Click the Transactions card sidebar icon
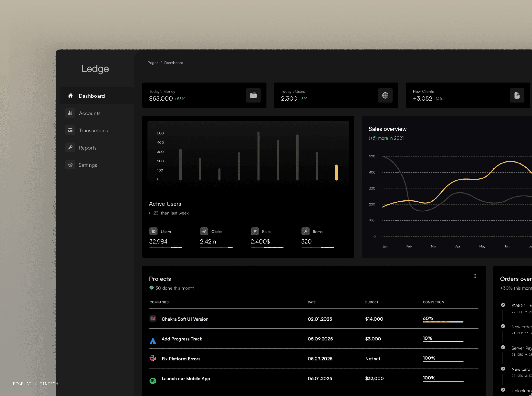Screen dimensions: 532x396 70,130
